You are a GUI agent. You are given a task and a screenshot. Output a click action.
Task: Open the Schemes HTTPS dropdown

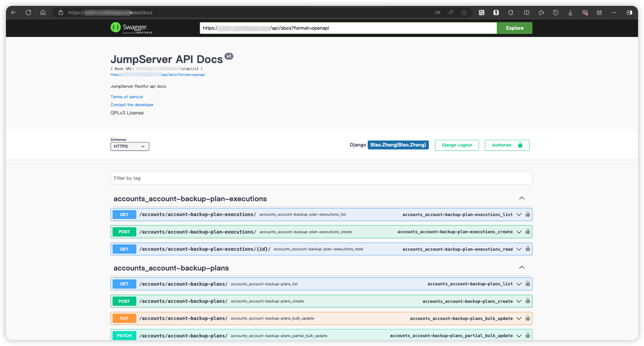pyautogui.click(x=130, y=146)
